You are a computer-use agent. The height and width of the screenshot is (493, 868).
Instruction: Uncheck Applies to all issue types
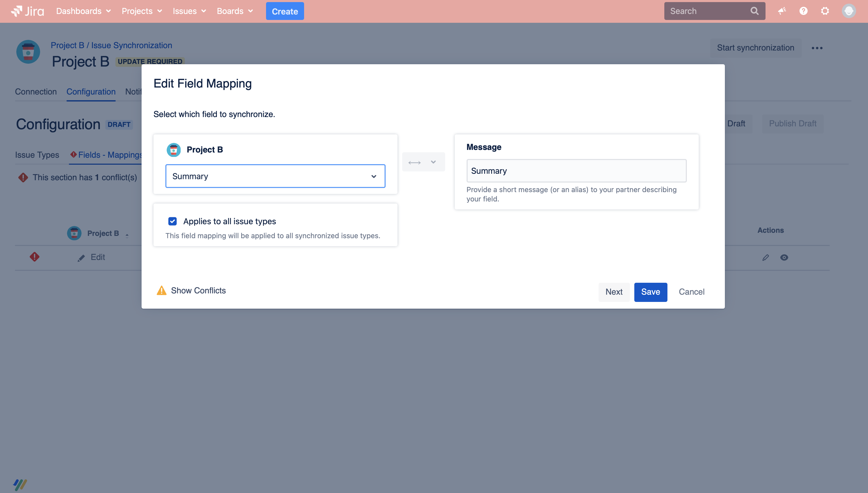tap(173, 221)
